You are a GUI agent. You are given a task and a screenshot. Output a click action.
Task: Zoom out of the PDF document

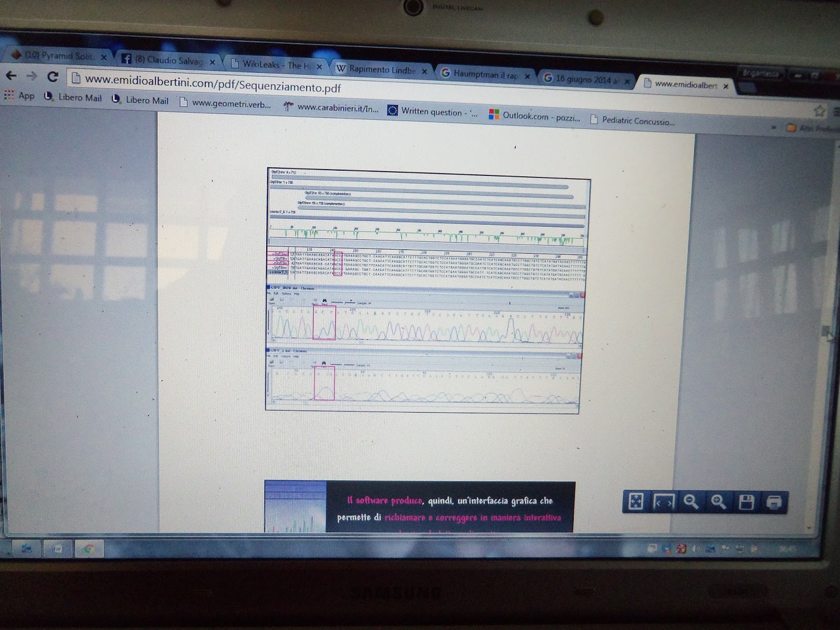[x=691, y=502]
